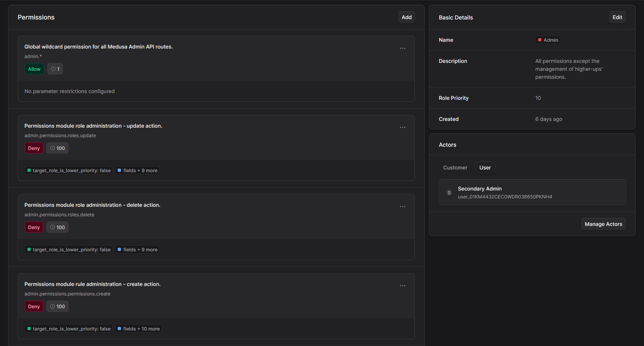
Task: Click the Permissions section heading
Action: click(x=36, y=17)
